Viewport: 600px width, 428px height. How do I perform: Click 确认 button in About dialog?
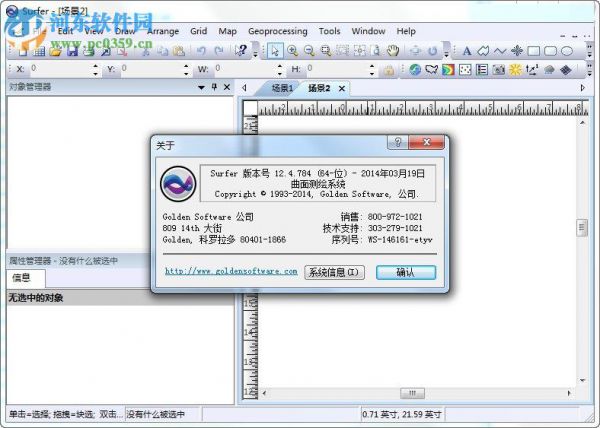(406, 272)
